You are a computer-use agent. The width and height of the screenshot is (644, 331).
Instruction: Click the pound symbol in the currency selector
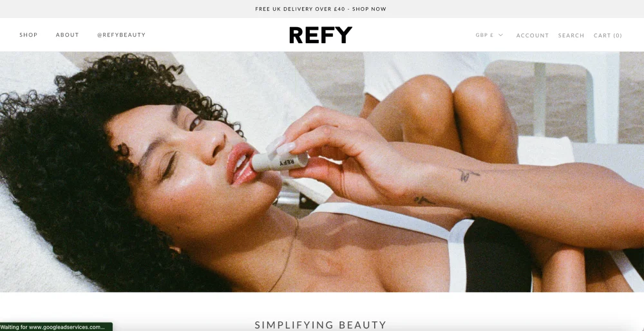click(491, 35)
